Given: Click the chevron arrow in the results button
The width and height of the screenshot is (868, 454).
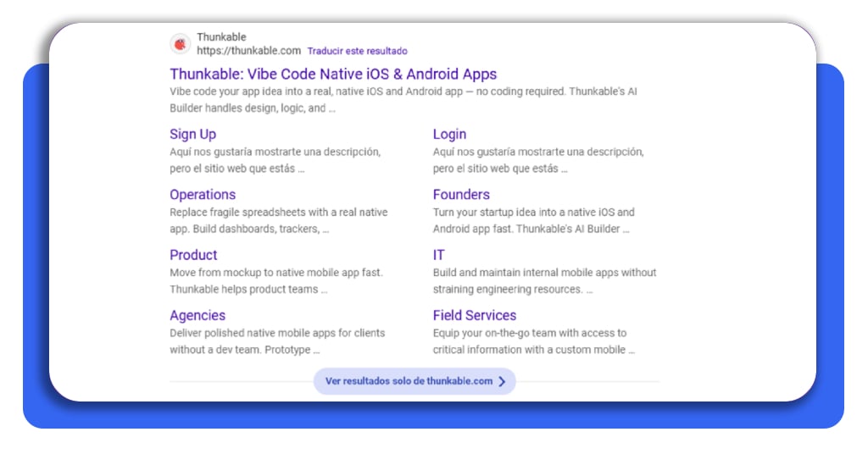Looking at the screenshot, I should click(x=502, y=381).
